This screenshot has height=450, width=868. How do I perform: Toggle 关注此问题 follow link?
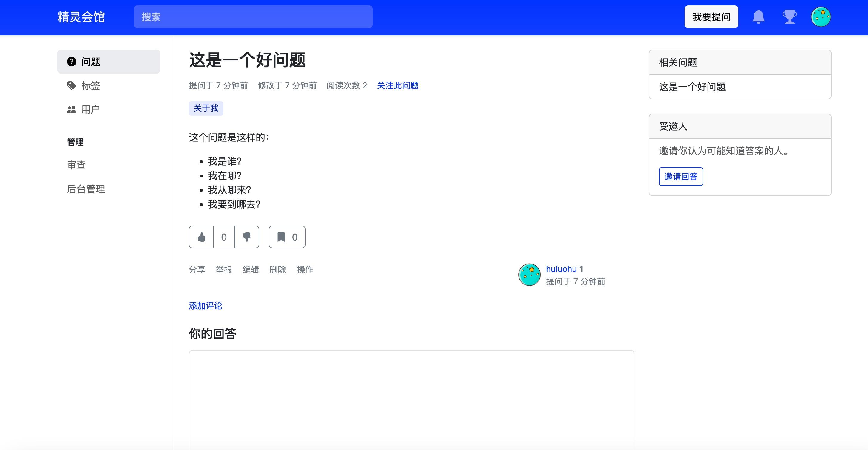click(398, 86)
